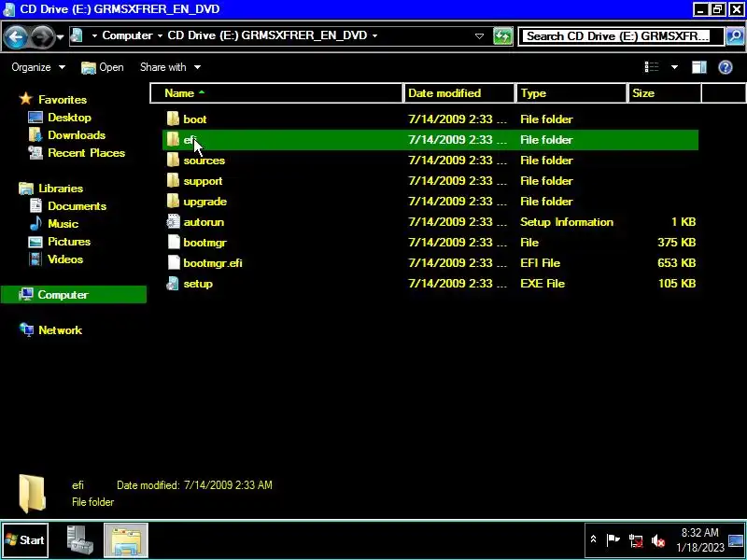Sort by the Type column header
The image size is (747, 560).
click(x=571, y=92)
